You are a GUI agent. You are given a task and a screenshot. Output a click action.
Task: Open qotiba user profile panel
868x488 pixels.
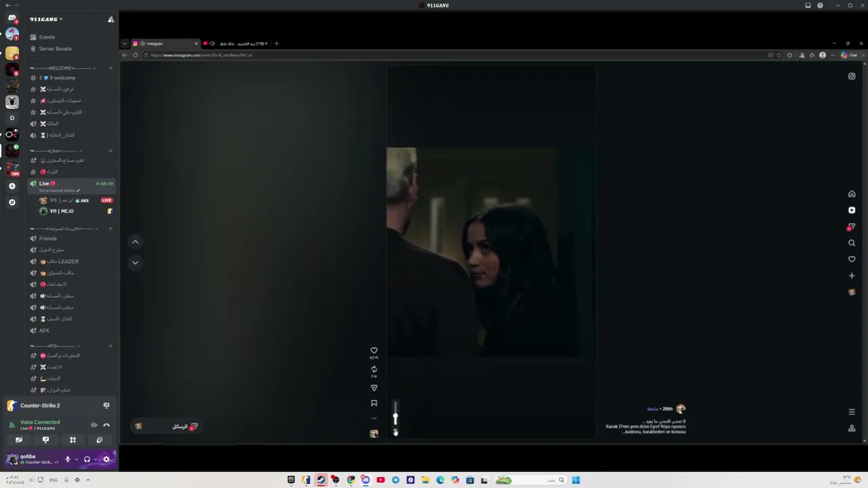coord(33,459)
